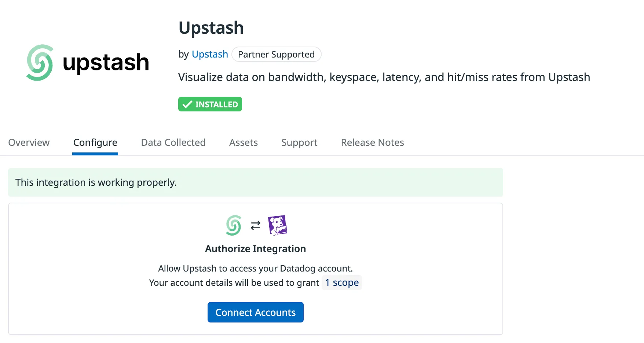Click the integration working properly banner
644x343 pixels.
coord(256,182)
